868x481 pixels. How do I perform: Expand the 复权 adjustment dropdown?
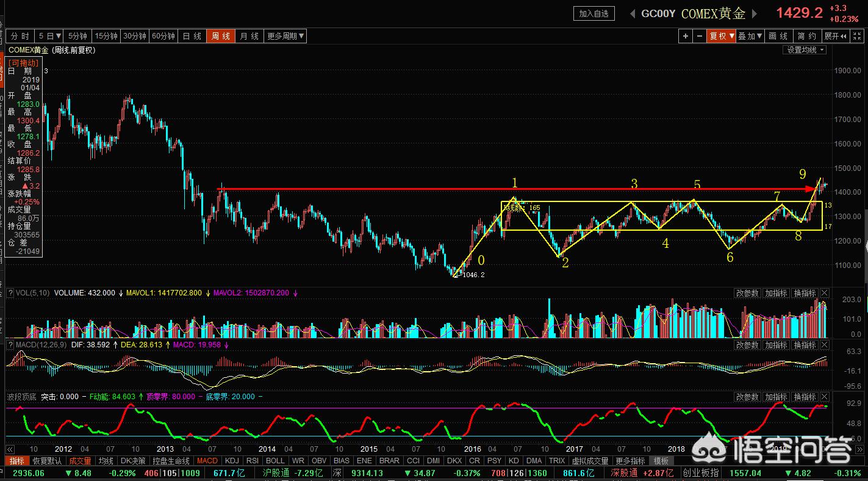tap(720, 36)
